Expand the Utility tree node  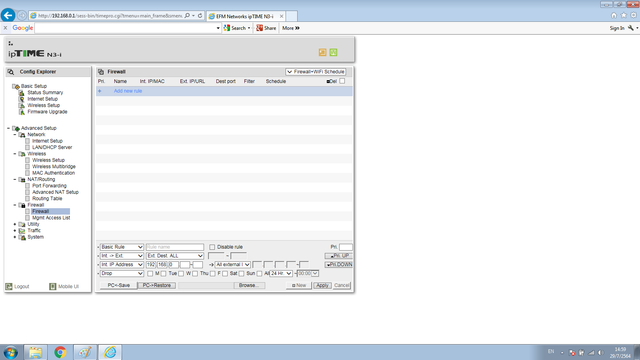(15, 224)
